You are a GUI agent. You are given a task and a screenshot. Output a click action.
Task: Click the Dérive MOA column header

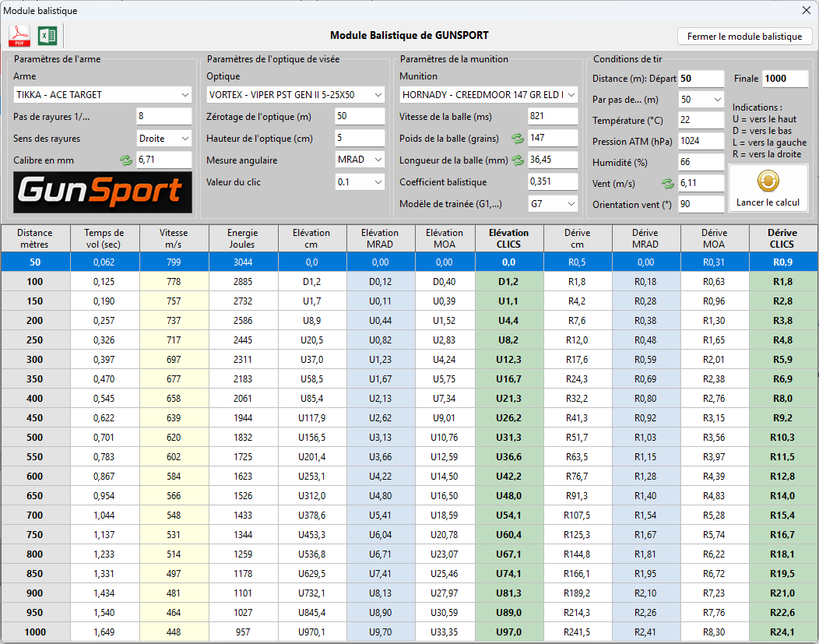(x=714, y=239)
